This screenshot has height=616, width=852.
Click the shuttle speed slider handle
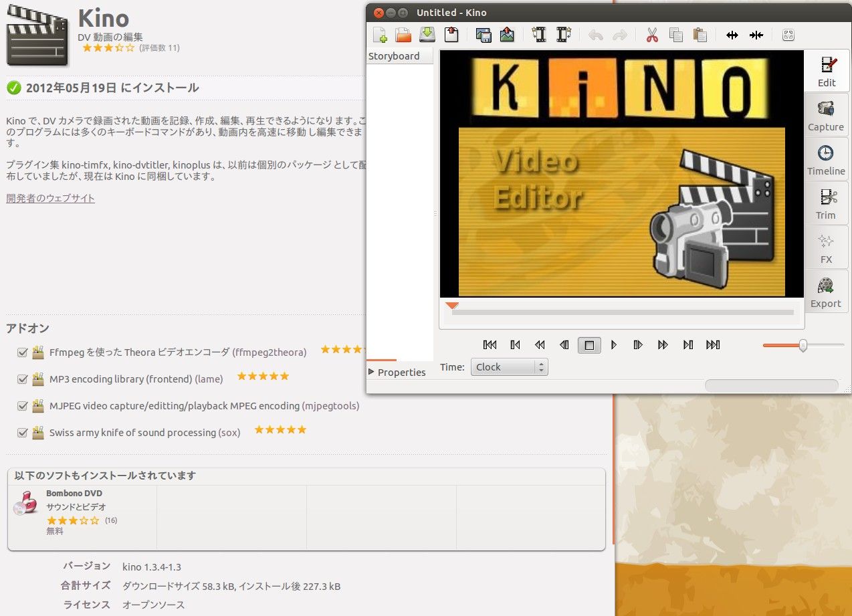click(803, 345)
